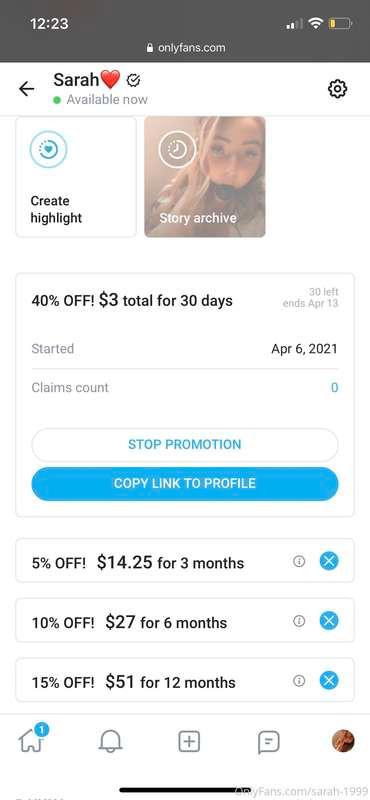This screenshot has height=800, width=370.
Task: Open the Story archive thumbnail
Action: point(205,177)
